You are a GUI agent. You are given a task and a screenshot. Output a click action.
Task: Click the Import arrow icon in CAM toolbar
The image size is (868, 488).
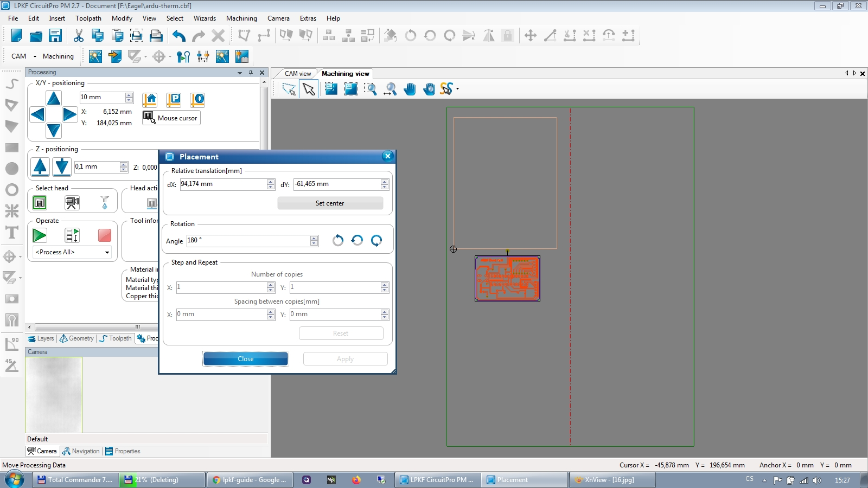coord(115,56)
